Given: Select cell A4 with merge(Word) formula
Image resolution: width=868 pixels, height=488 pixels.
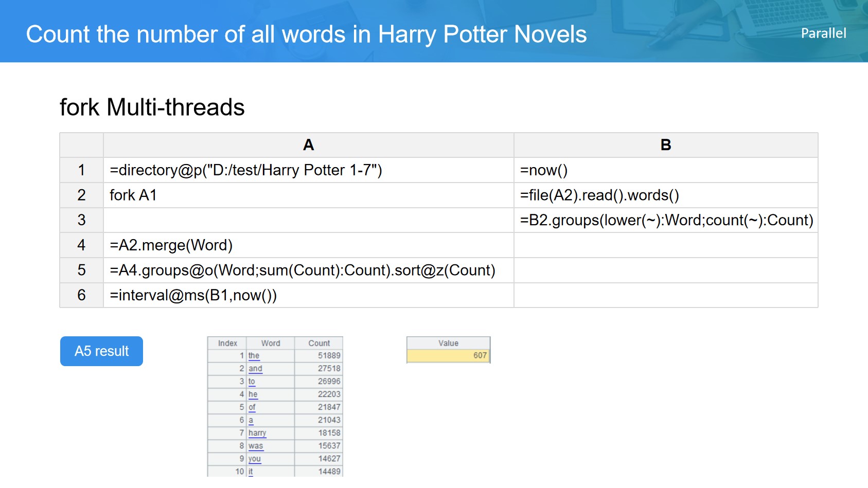Looking at the screenshot, I should point(308,245).
